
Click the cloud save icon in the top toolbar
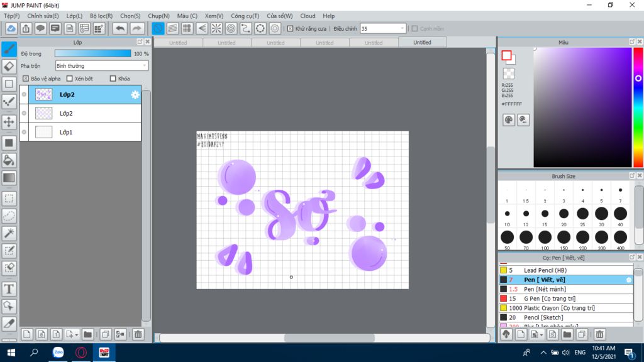pos(11,28)
